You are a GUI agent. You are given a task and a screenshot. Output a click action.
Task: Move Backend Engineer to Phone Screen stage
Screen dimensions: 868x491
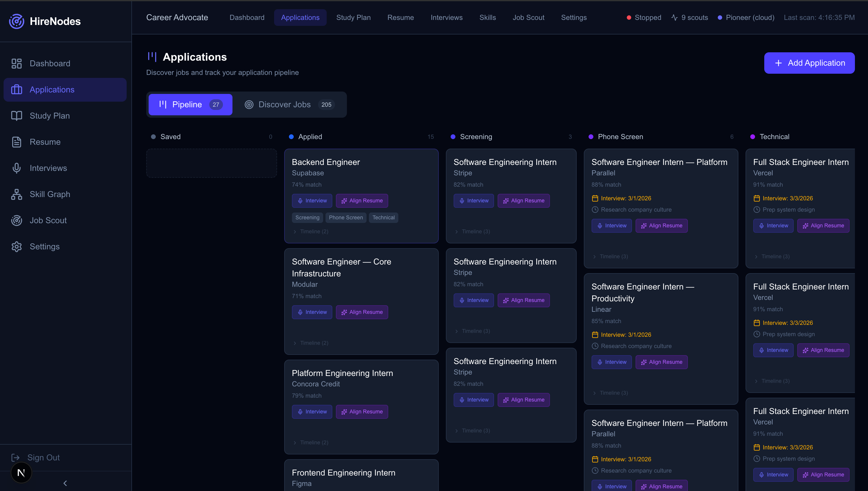pos(346,218)
